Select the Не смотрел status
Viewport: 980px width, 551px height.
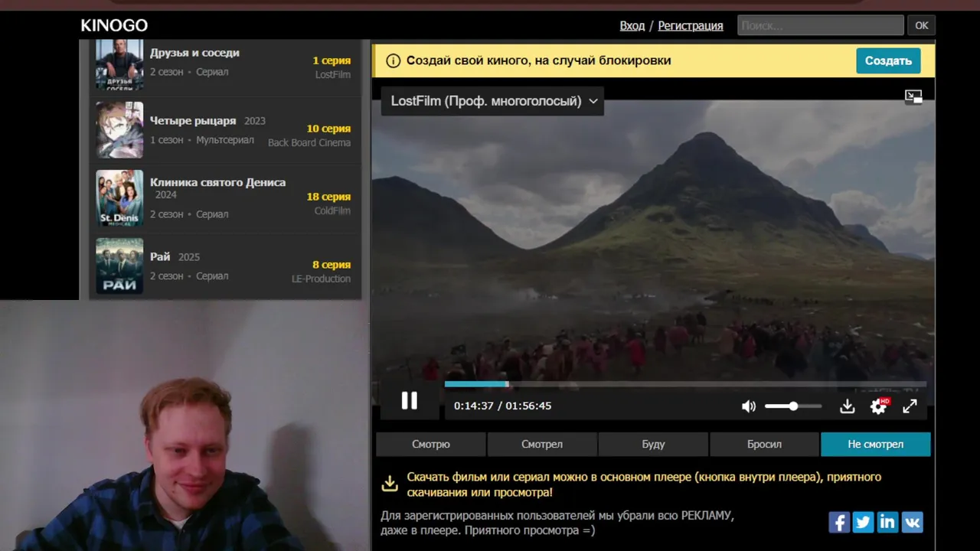pos(876,444)
